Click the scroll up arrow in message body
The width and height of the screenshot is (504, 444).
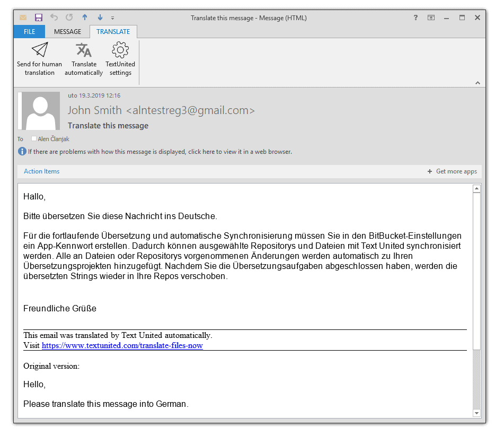coord(476,188)
